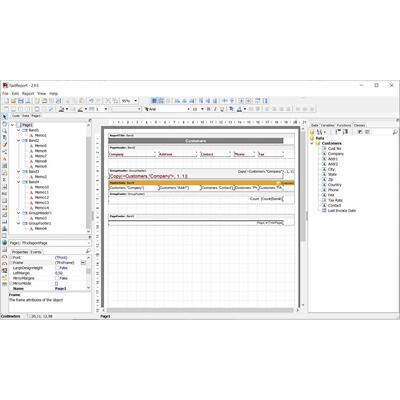Click the open report folder icon
Viewport: 400px width, 400px height.
coord(14,101)
